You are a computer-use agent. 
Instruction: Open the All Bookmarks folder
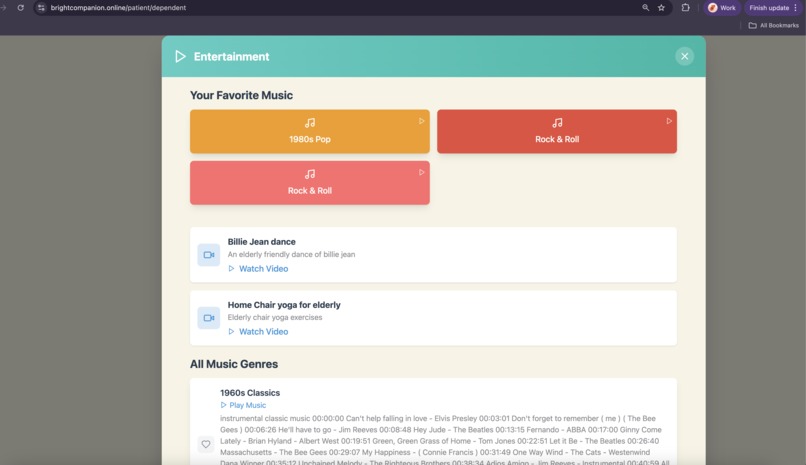774,25
